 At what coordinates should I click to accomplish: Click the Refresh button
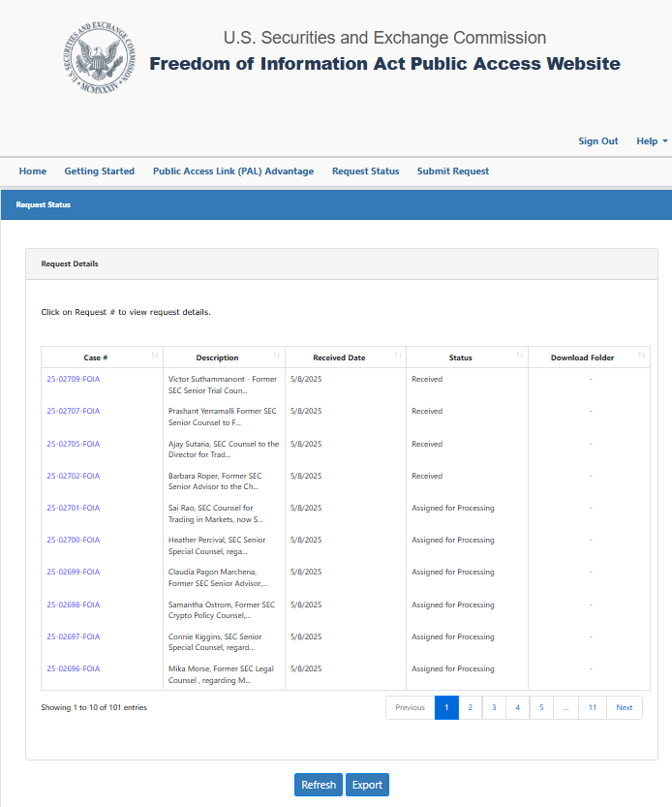point(319,785)
